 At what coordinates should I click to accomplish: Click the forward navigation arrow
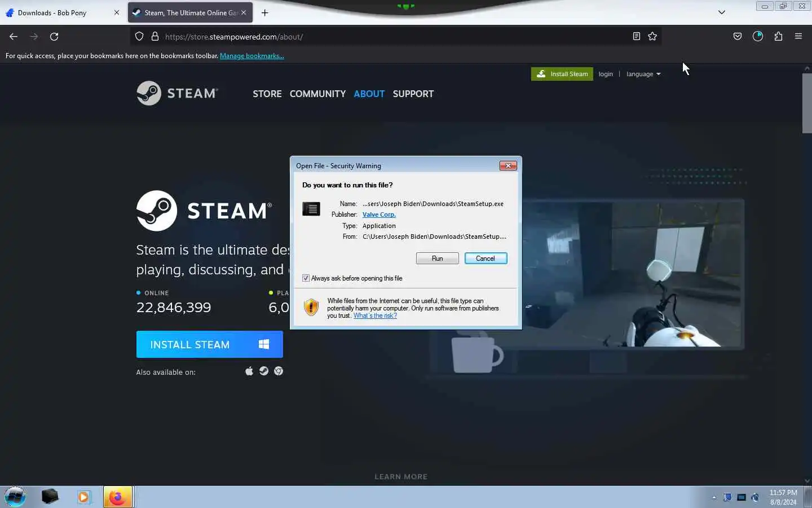(x=34, y=37)
